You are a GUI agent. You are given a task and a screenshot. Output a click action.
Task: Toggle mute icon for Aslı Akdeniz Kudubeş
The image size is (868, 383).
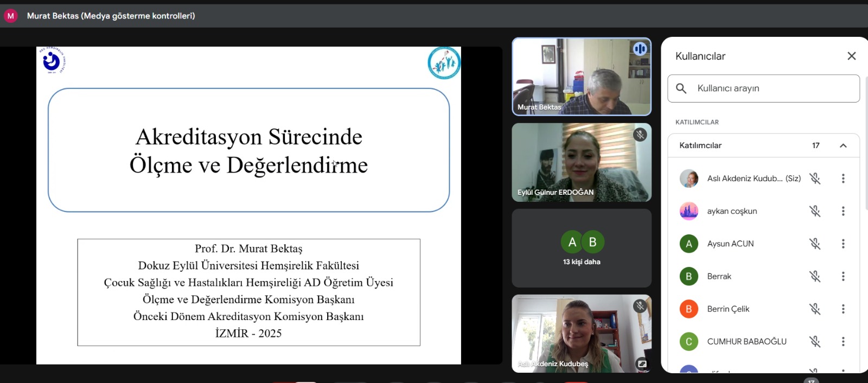(815, 178)
